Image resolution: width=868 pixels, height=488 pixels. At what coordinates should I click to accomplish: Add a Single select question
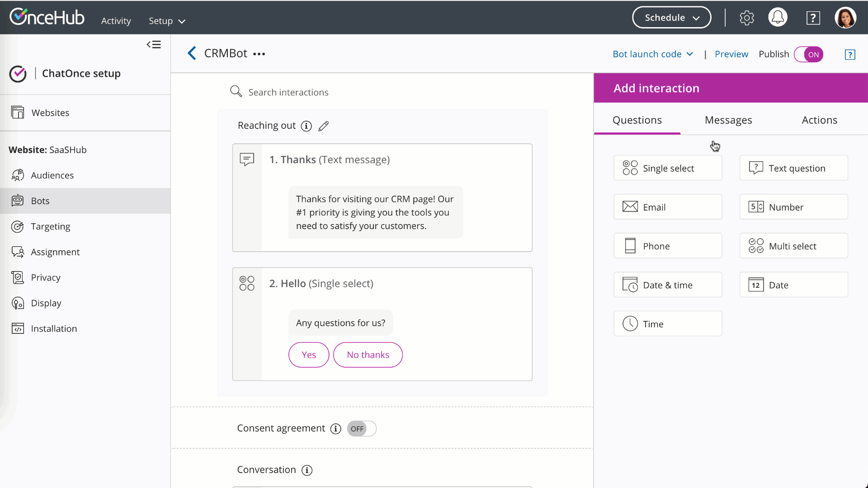click(x=667, y=168)
